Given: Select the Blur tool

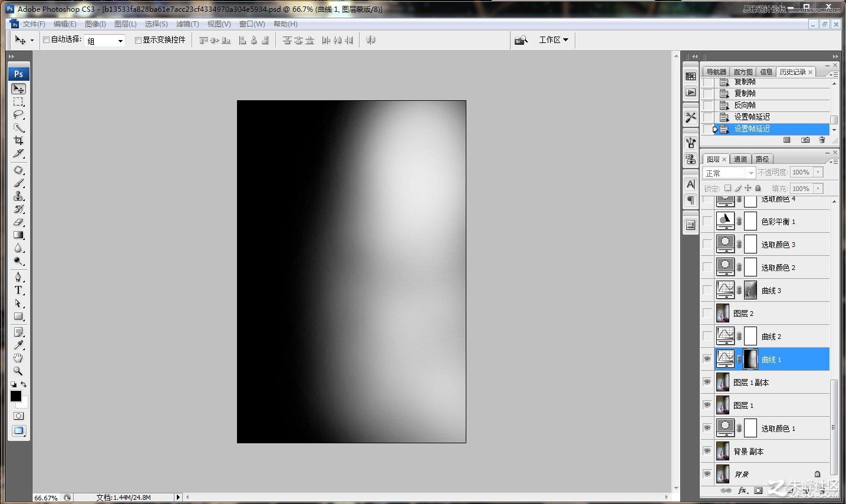Looking at the screenshot, I should (x=18, y=248).
